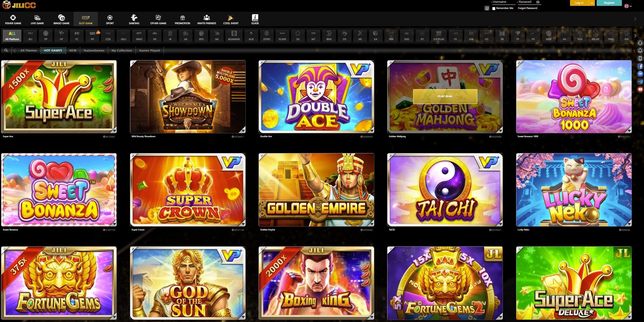Open the Games Played tab
Image resolution: width=644 pixels, height=322 pixels.
(149, 50)
